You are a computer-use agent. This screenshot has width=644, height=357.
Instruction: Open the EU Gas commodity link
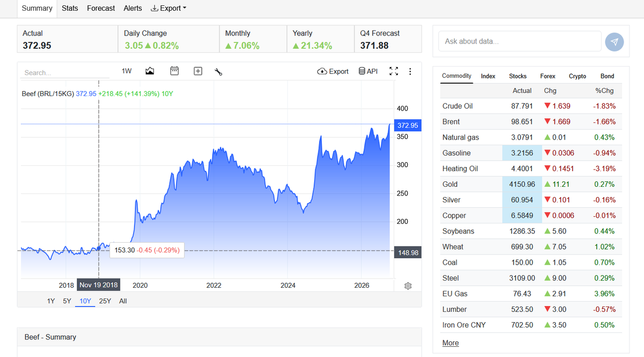455,294
